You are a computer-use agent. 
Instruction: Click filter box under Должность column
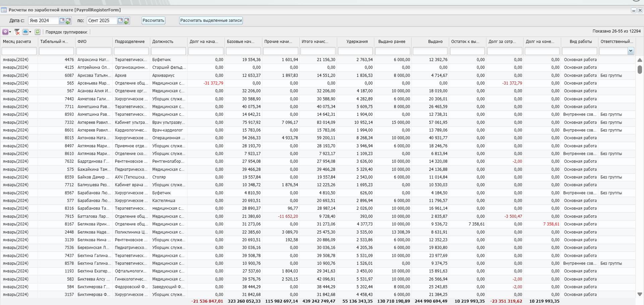pos(169,51)
